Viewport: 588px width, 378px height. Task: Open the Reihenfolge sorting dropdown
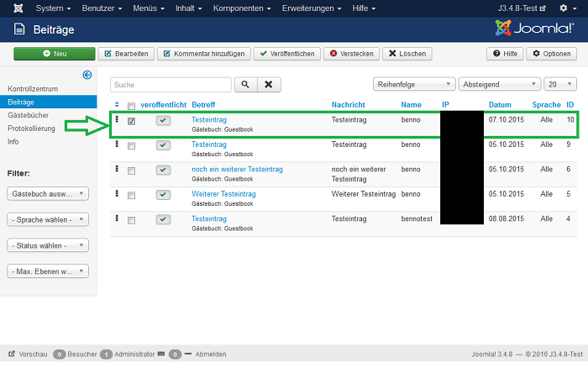coord(413,85)
